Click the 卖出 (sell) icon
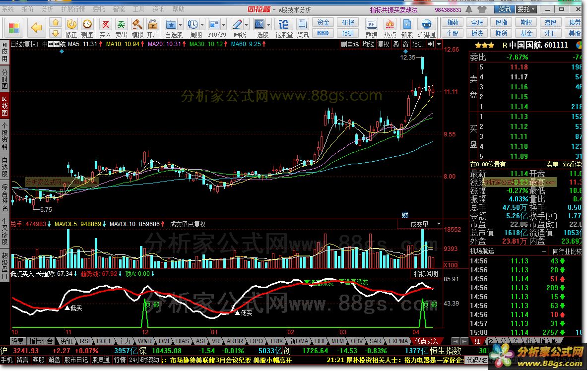Image resolution: width=588 pixels, height=371 pixels. click(x=121, y=28)
